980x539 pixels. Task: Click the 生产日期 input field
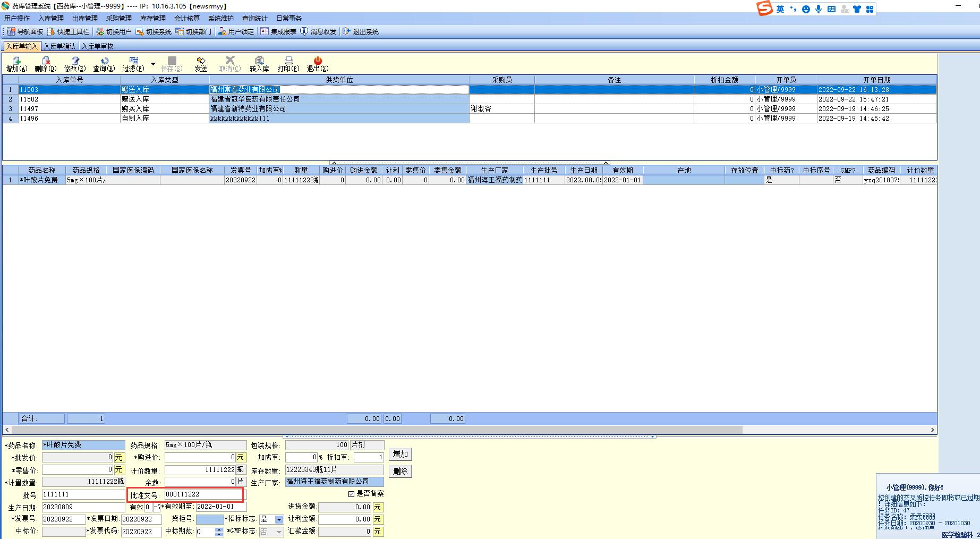(x=83, y=507)
